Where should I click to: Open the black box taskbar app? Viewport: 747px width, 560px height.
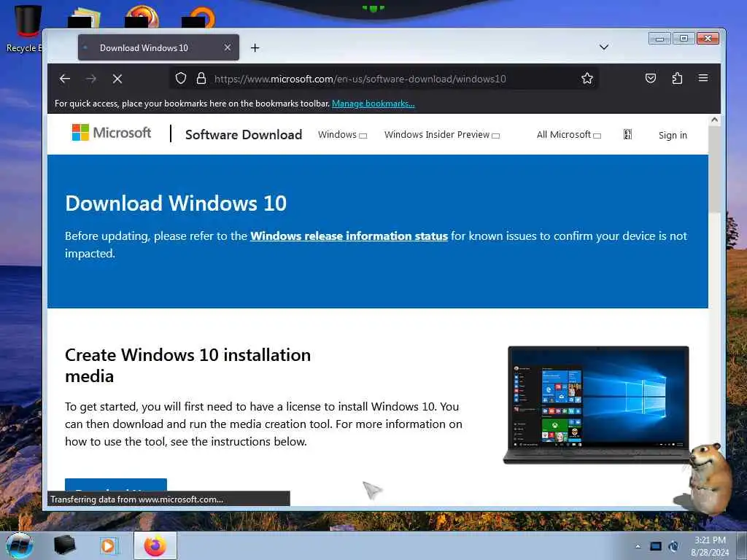click(64, 545)
